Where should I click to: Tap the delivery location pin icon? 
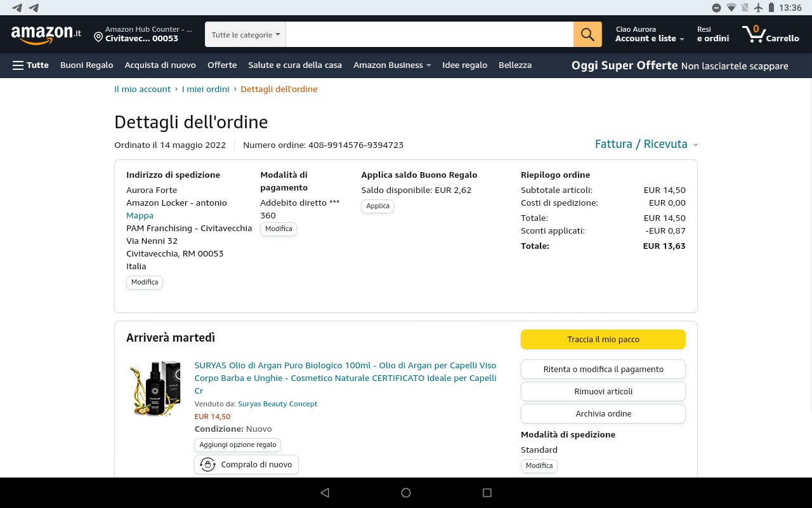click(x=98, y=37)
